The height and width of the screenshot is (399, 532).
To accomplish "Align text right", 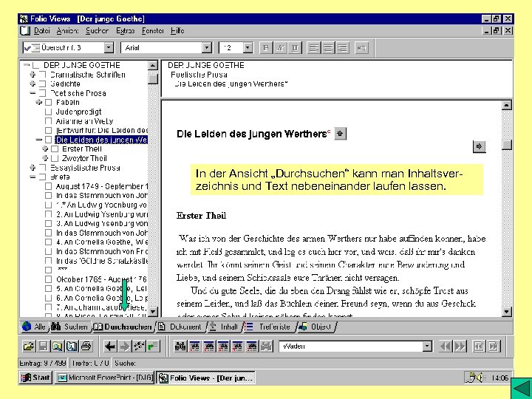I will tap(342, 48).
